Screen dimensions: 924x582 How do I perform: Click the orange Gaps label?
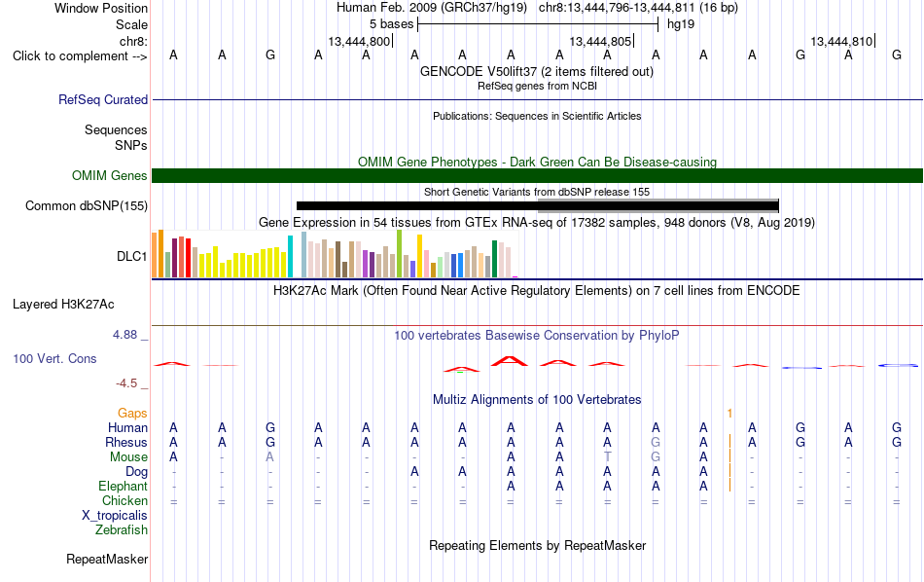[x=132, y=414]
